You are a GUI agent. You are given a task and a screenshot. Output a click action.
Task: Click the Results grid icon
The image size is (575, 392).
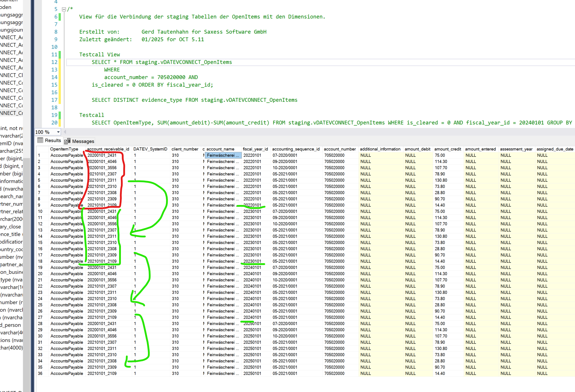coord(40,140)
